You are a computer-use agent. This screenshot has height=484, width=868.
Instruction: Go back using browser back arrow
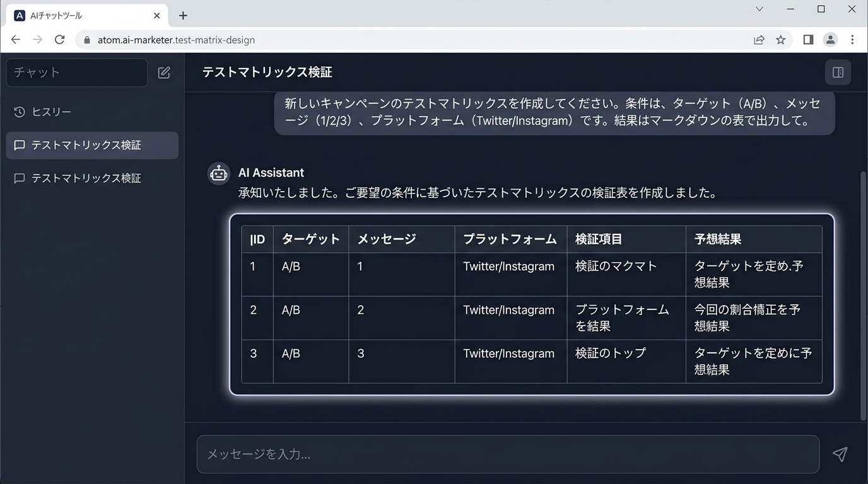(16, 40)
